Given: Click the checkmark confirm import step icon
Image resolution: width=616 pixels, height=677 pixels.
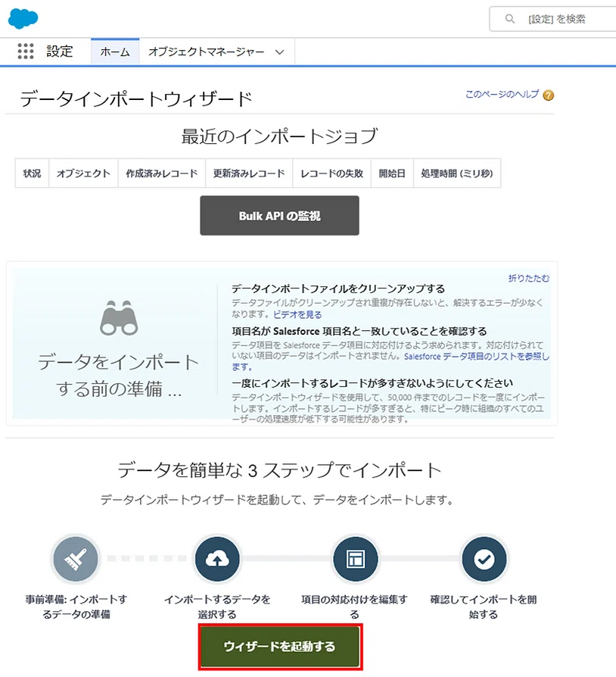Looking at the screenshot, I should [484, 559].
